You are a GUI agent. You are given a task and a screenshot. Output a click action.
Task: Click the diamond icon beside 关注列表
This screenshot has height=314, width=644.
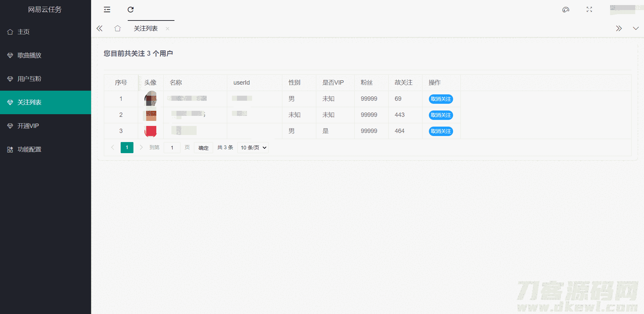(x=10, y=102)
